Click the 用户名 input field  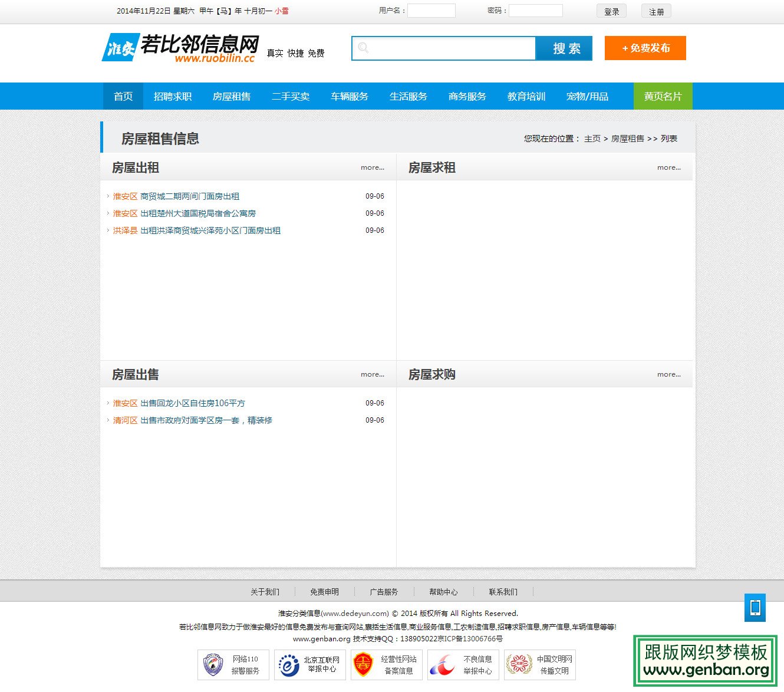coord(431,10)
